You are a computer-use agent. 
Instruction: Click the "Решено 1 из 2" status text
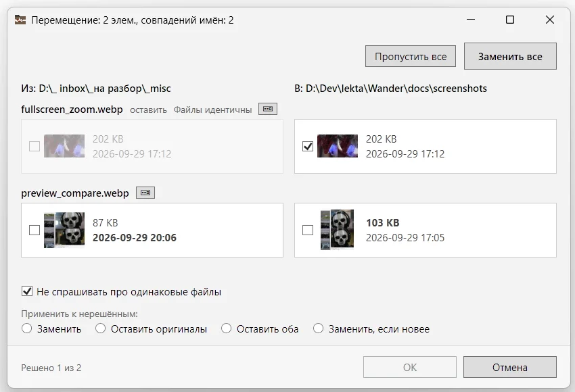tap(51, 368)
